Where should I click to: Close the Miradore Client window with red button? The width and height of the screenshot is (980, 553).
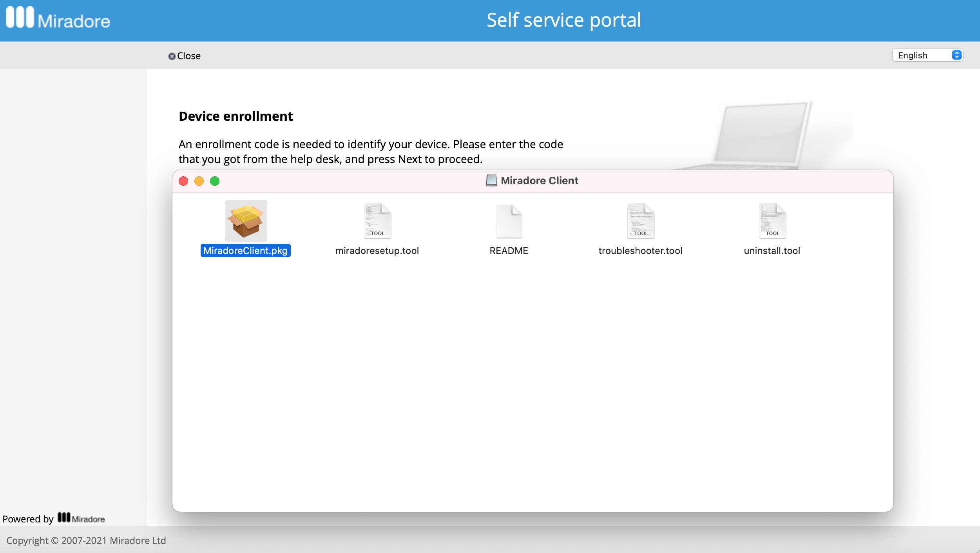(x=183, y=181)
